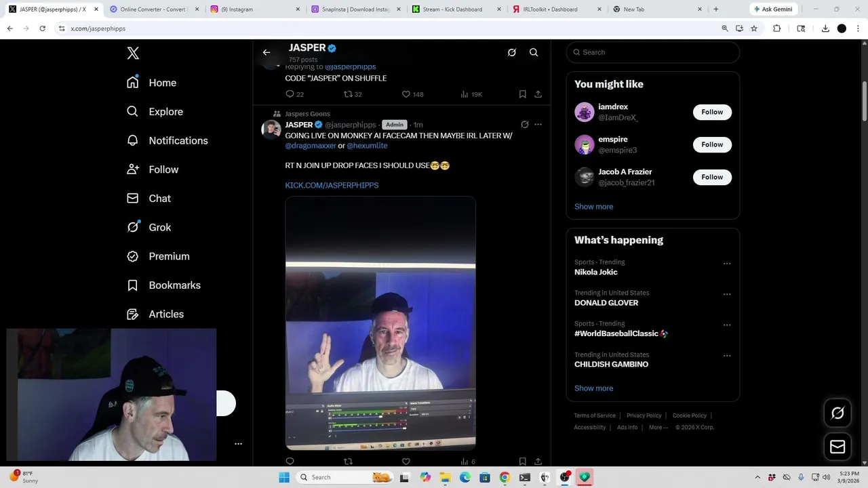Repost the CODE JASPER post
Image resolution: width=868 pixels, height=488 pixels.
click(x=353, y=94)
